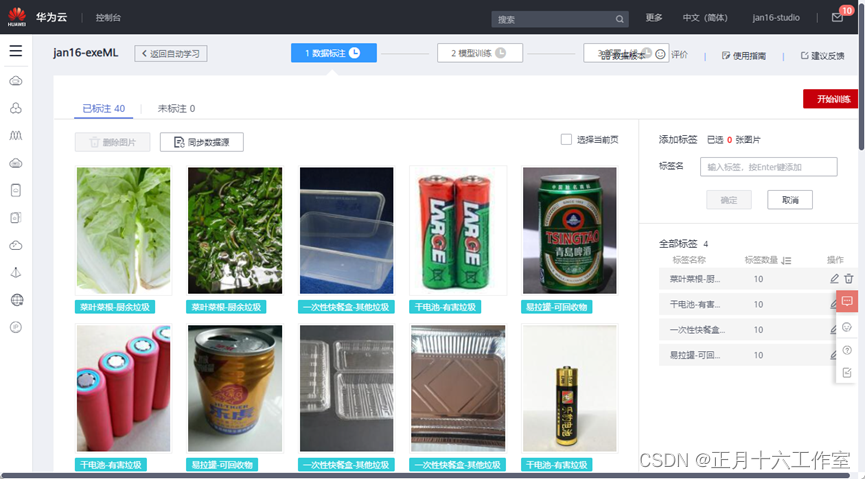Open the mail notifications icon
This screenshot has width=865, height=479.
point(837,18)
